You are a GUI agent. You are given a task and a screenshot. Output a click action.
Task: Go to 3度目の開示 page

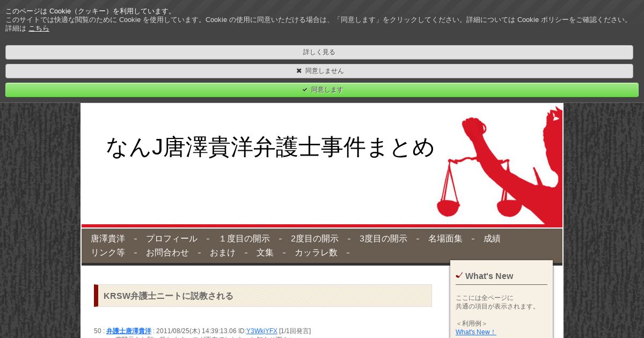pyautogui.click(x=383, y=239)
